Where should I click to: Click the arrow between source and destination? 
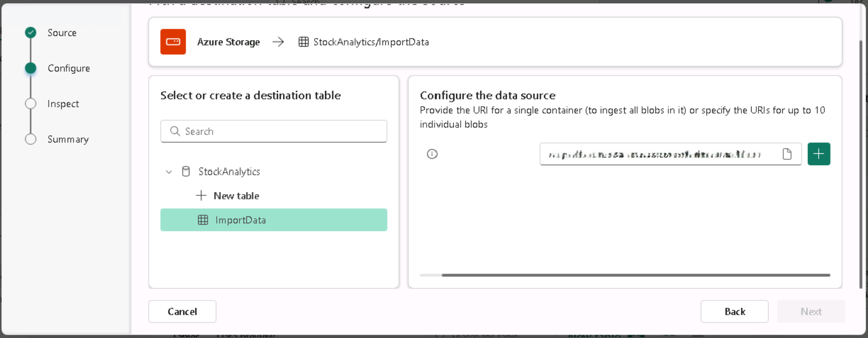[278, 42]
